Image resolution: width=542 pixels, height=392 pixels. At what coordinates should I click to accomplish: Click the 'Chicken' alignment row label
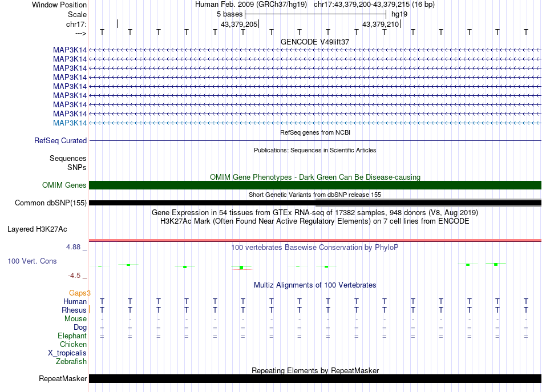[73, 344]
